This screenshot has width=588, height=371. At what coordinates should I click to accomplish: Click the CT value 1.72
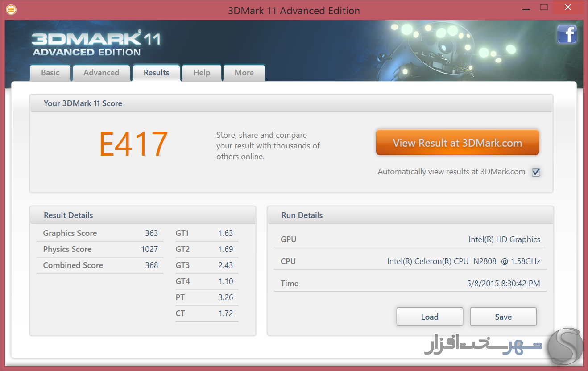226,313
